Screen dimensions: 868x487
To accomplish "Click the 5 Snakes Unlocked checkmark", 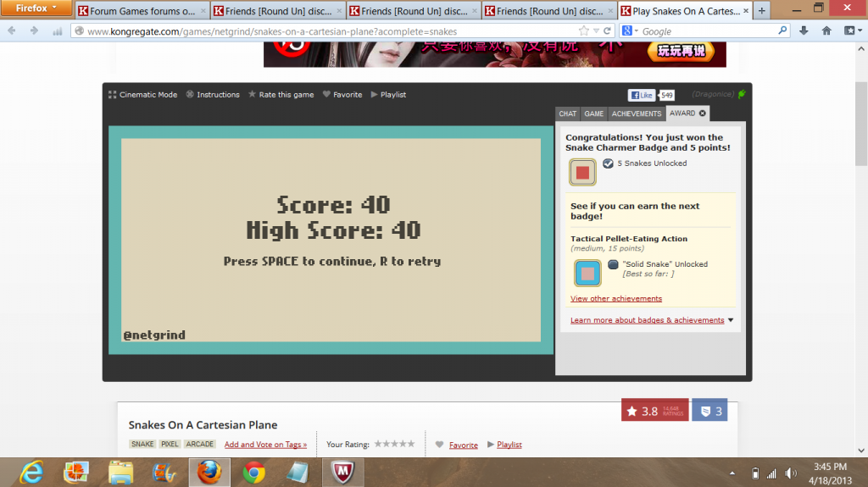I will (x=608, y=163).
